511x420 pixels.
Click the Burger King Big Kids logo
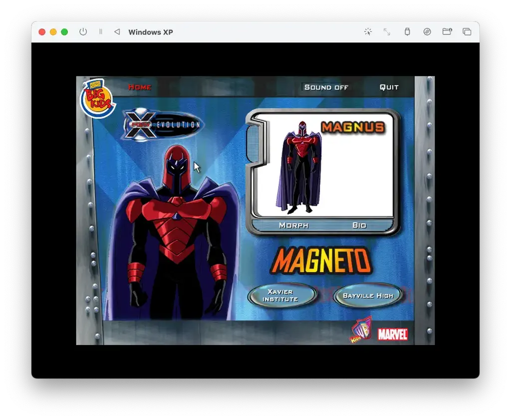click(x=97, y=98)
